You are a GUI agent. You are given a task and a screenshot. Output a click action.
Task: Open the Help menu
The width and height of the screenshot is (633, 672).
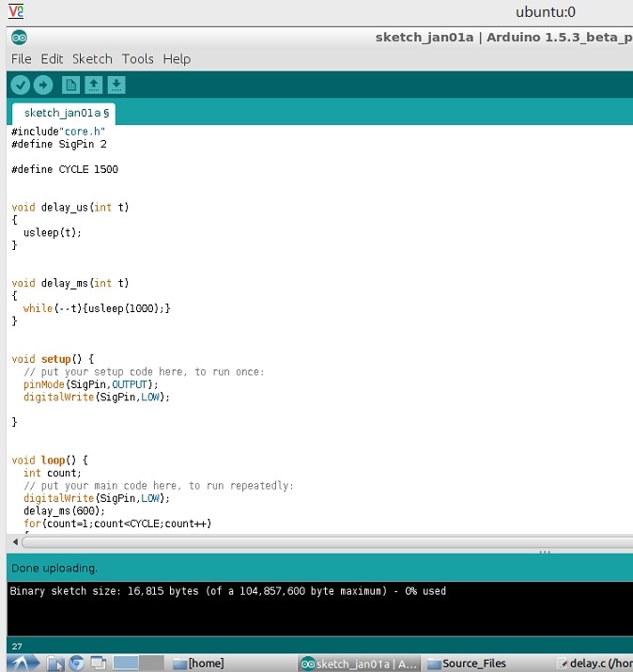(x=177, y=58)
